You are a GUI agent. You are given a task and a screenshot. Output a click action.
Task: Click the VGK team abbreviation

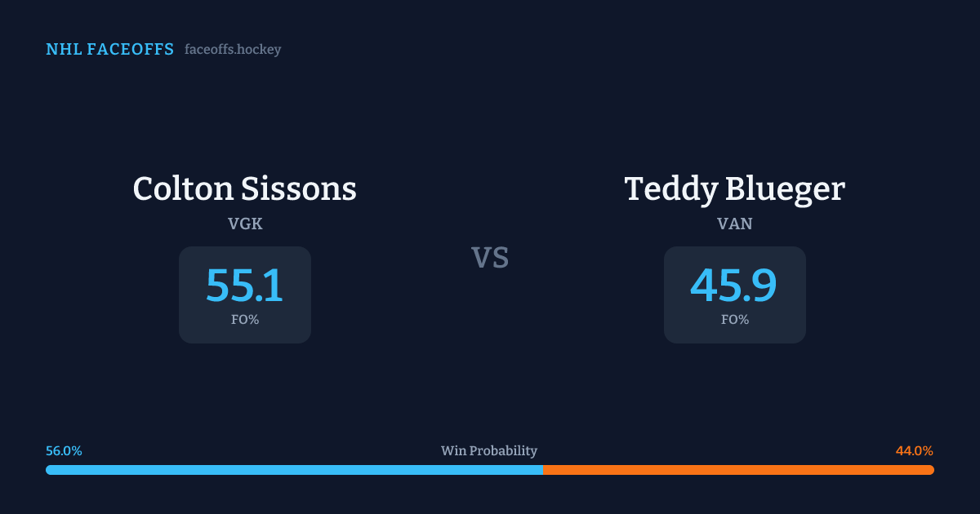pos(244,224)
